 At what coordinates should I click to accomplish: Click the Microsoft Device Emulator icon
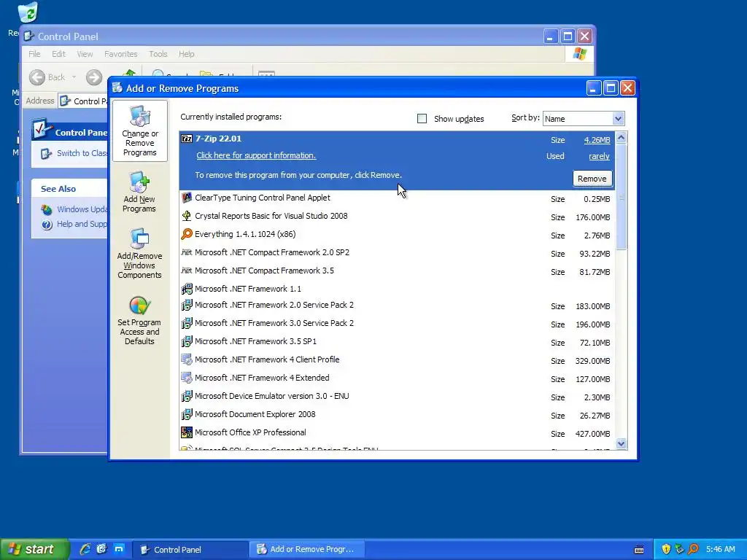pos(187,396)
